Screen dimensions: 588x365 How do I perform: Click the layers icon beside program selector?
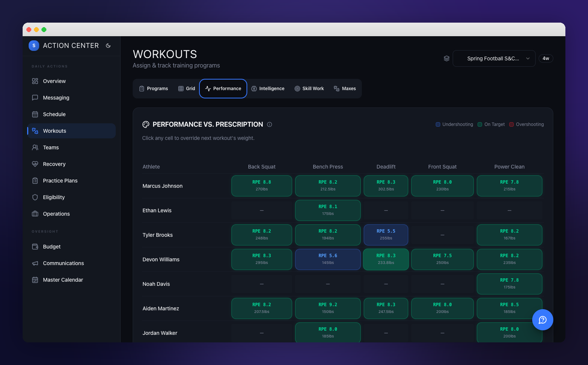(x=447, y=58)
